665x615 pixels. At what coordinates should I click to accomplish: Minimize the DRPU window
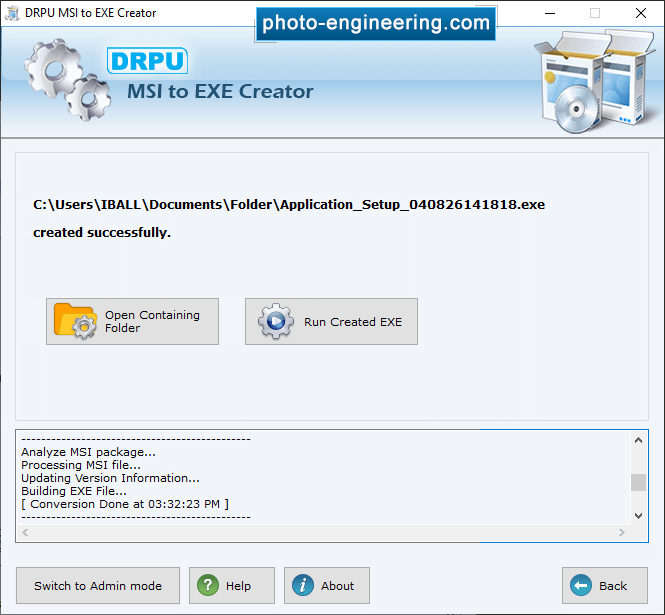tap(550, 13)
